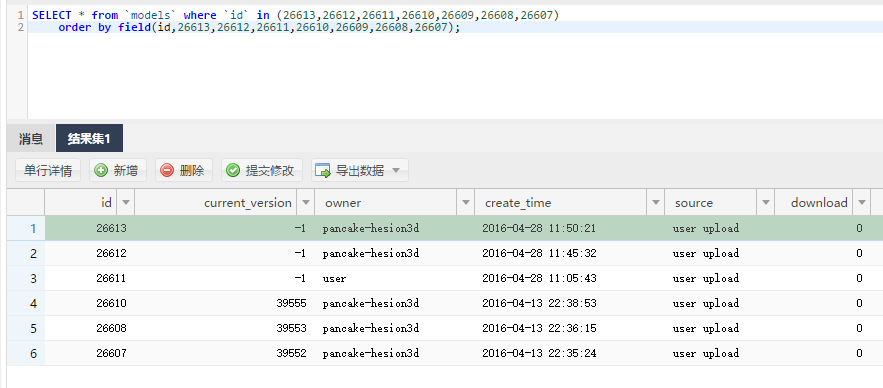Click the green plus icon on 新增
The image size is (883, 388).
[101, 171]
